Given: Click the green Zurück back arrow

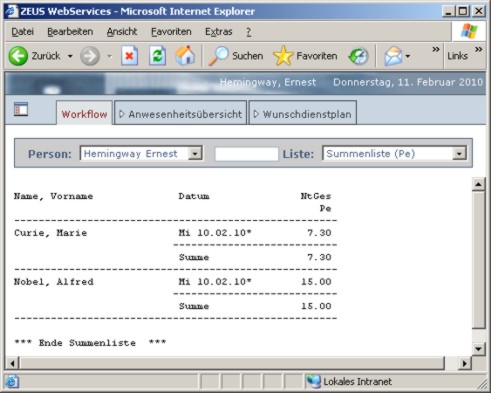Looking at the screenshot, I should tap(18, 56).
